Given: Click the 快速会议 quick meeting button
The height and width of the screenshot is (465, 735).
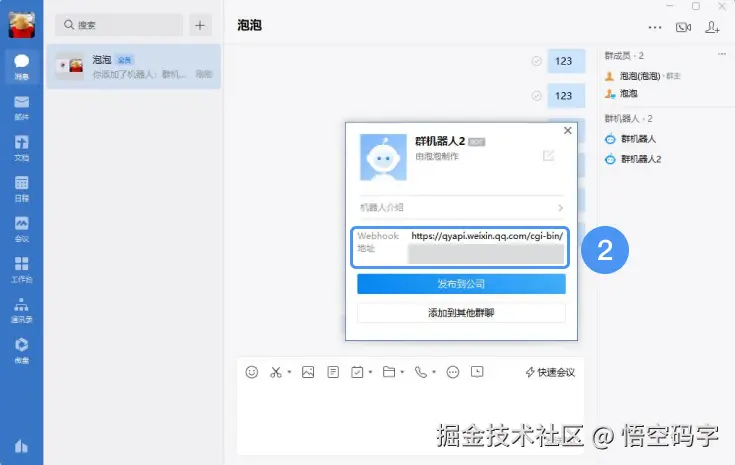Looking at the screenshot, I should click(550, 372).
